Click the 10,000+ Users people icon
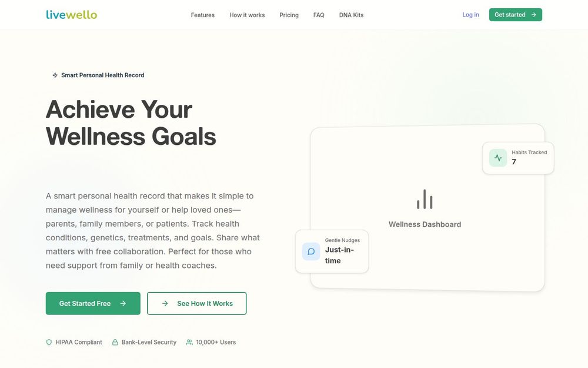Screen dimensions: 588x368 pyautogui.click(x=189, y=342)
